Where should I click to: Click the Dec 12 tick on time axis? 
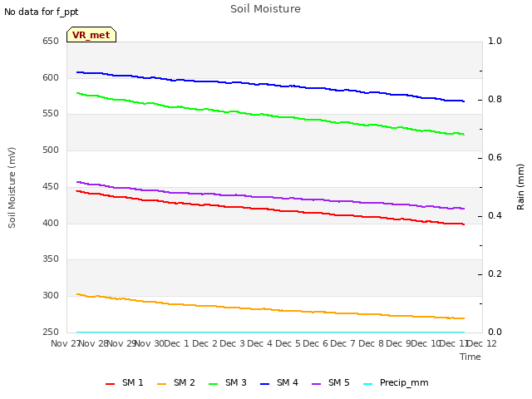pyautogui.click(x=482, y=343)
